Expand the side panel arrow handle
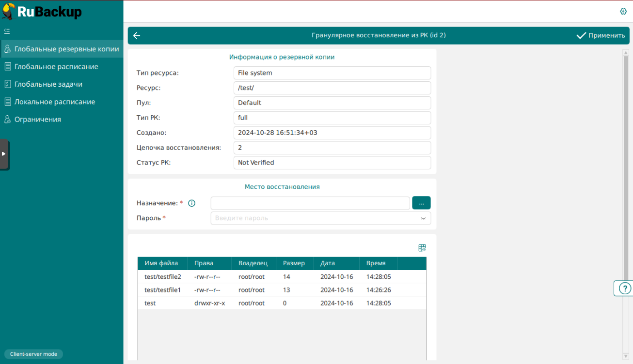 tap(4, 154)
